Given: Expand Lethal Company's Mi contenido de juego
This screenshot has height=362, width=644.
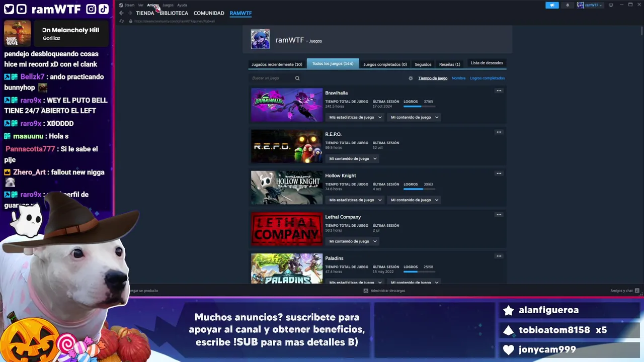Looking at the screenshot, I should coord(353,241).
